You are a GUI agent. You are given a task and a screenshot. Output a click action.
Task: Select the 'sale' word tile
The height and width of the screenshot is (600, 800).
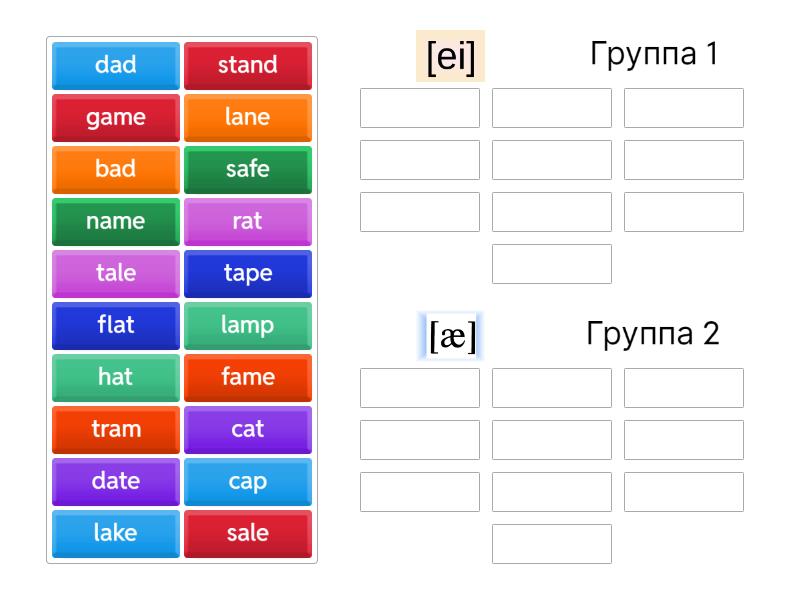[x=248, y=534]
